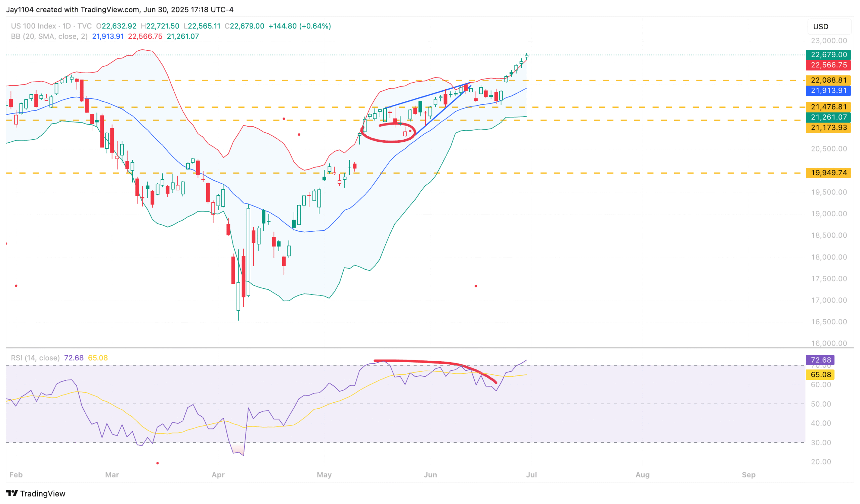Click the close value C22,679.00
The image size is (860, 504).
(244, 26)
